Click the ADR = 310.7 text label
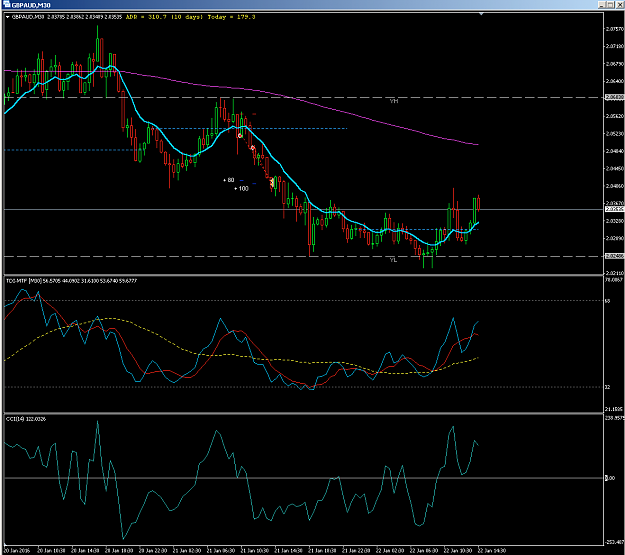The image size is (625, 555). tap(146, 17)
